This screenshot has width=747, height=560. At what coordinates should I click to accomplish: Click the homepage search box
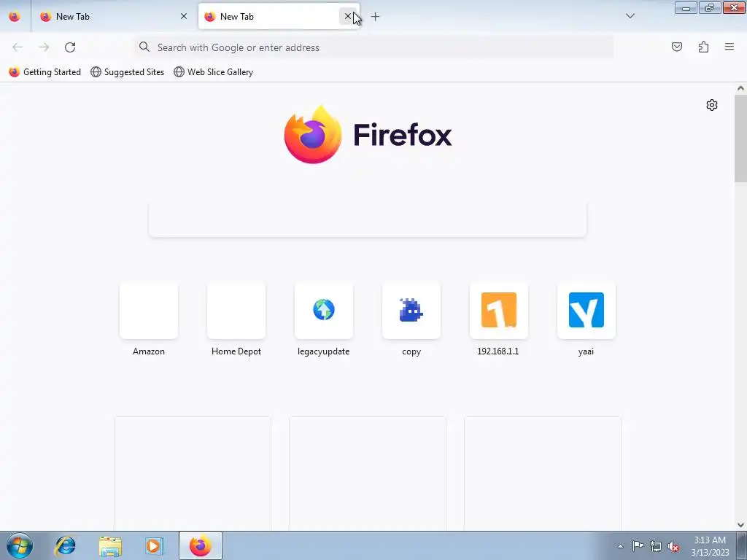coord(368,219)
